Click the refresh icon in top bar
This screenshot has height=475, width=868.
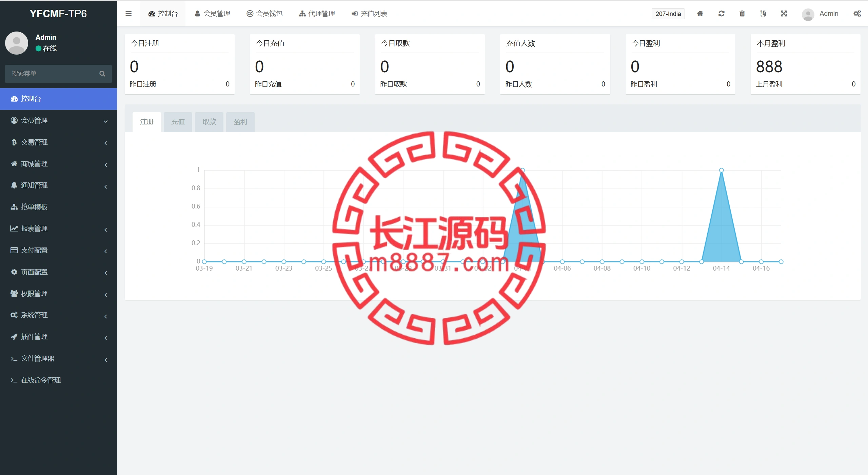(x=722, y=14)
